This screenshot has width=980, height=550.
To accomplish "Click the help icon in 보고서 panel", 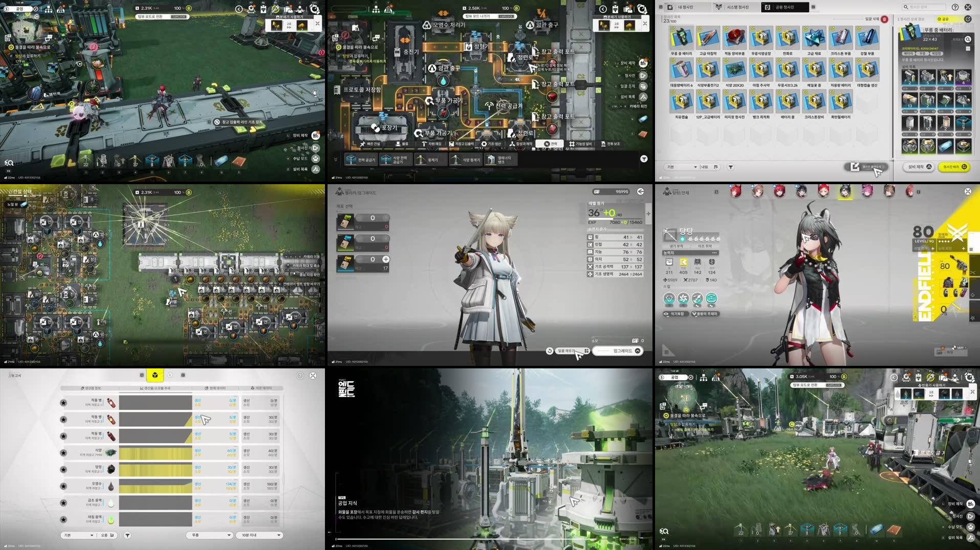I will click(300, 376).
